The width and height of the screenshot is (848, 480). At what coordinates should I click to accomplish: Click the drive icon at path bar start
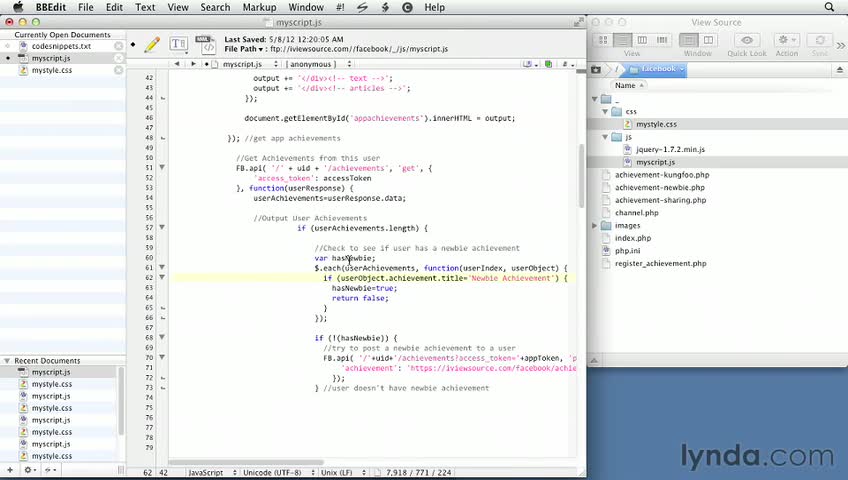click(x=595, y=69)
